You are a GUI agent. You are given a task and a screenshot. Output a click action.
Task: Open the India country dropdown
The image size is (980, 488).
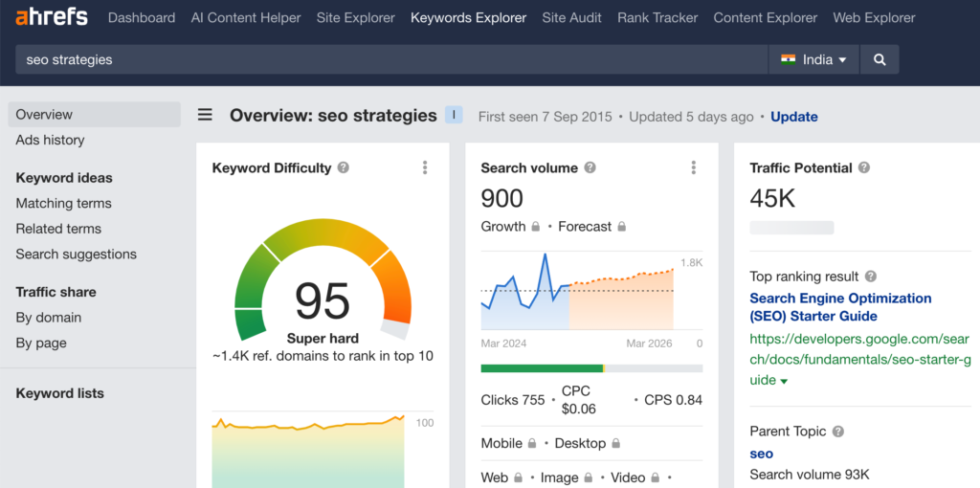pos(814,59)
